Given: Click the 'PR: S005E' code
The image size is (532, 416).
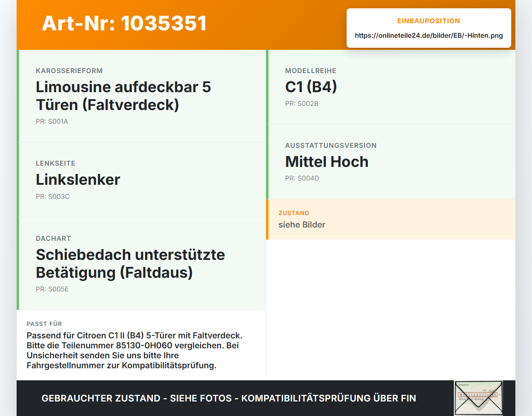Looking at the screenshot, I should pyautogui.click(x=52, y=289).
